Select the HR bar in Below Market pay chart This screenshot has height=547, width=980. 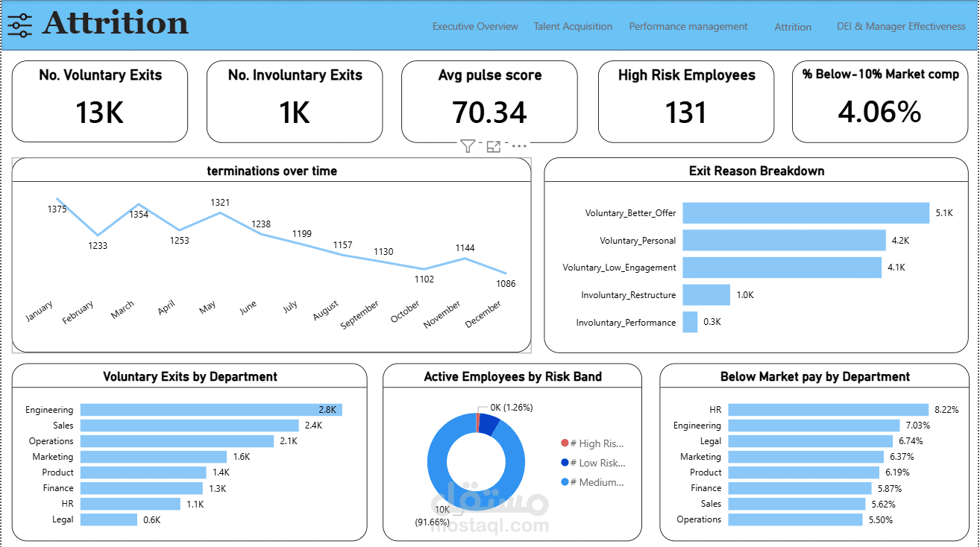click(829, 410)
